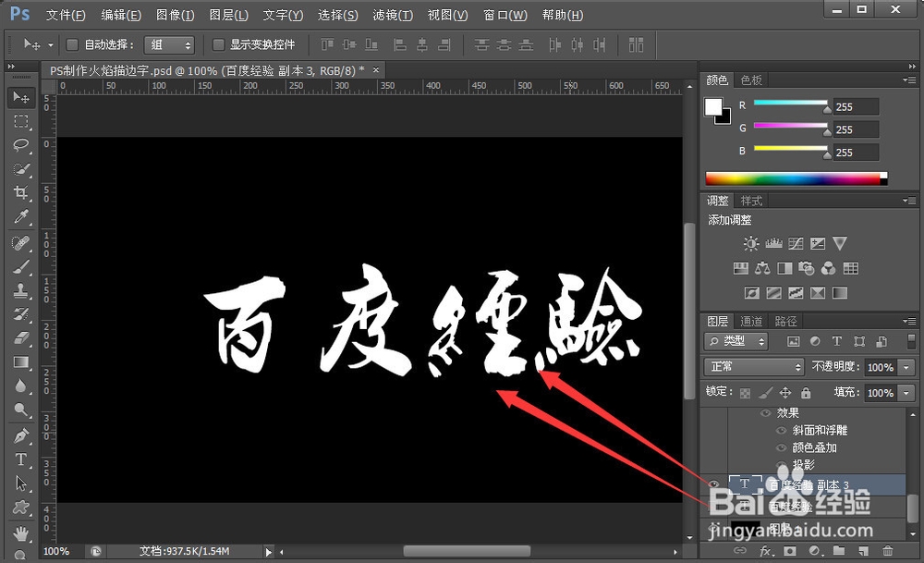
Task: Toggle lock transparent pixels icon
Action: coord(746,393)
